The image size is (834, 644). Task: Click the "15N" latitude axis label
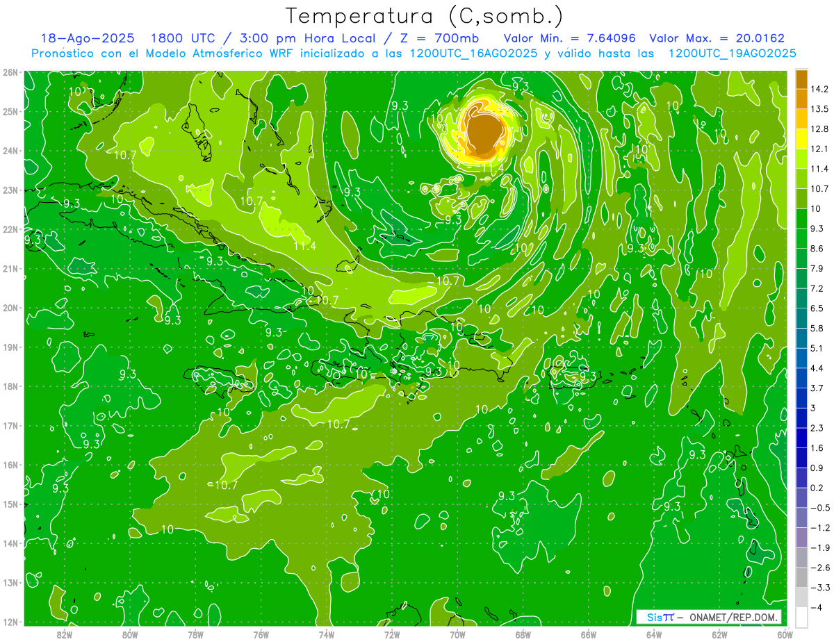10,504
